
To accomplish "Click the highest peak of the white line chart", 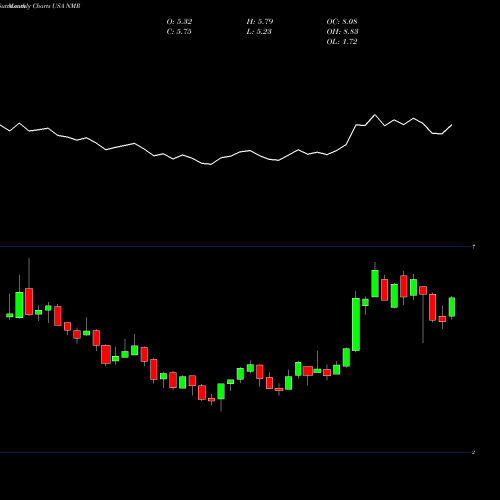I will [375, 115].
